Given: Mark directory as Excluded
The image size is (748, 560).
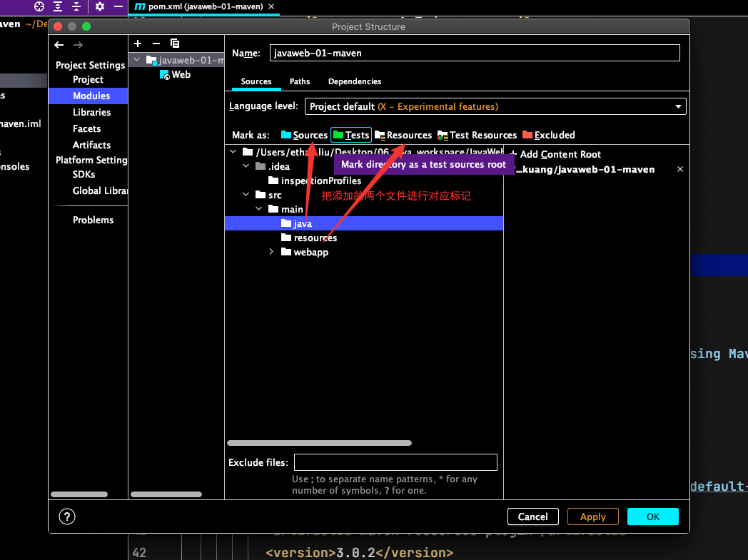Looking at the screenshot, I should [549, 135].
